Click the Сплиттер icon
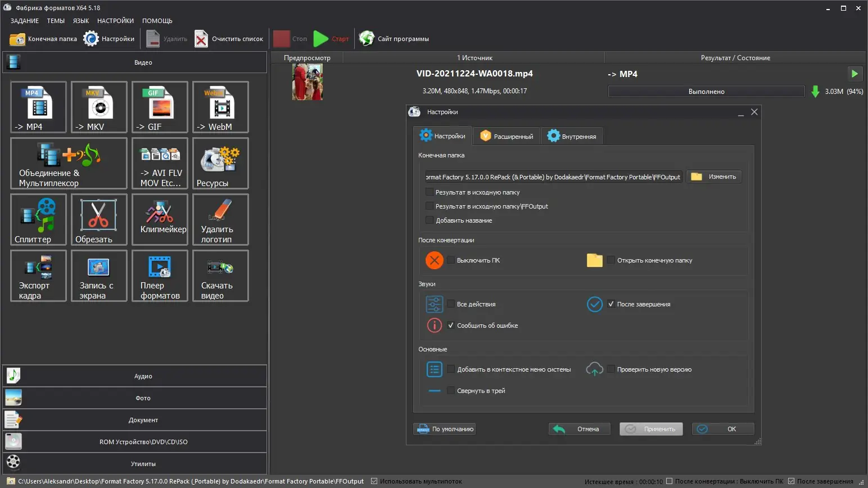The height and width of the screenshot is (488, 868). click(x=38, y=219)
